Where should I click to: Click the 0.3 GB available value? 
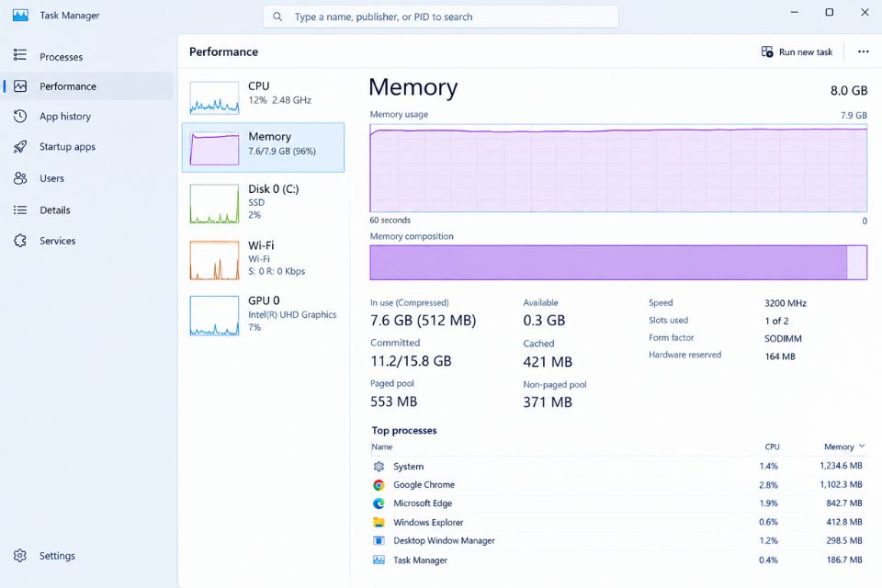(x=544, y=320)
